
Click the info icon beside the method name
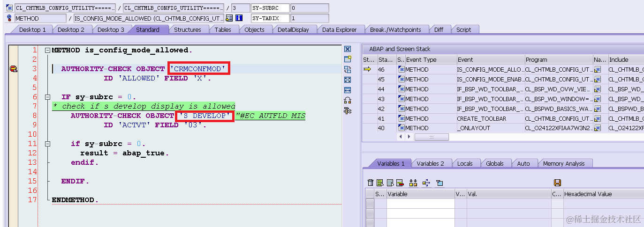[239, 18]
